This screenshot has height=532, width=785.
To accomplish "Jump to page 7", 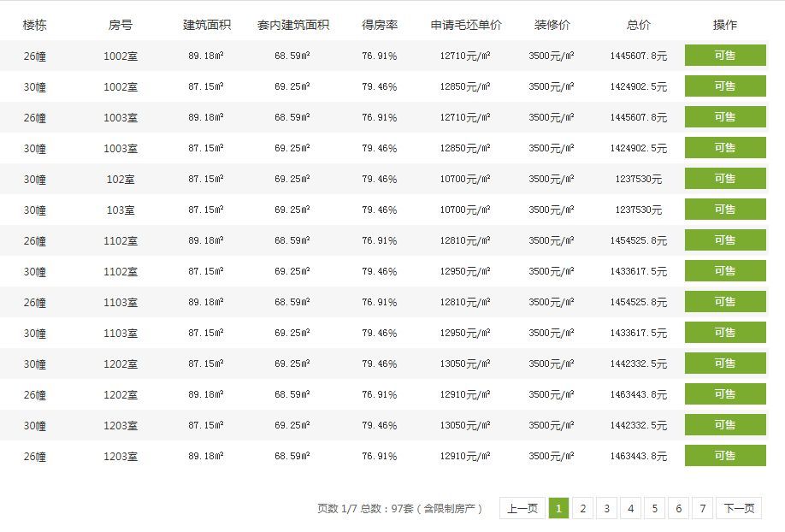I will coord(703,508).
